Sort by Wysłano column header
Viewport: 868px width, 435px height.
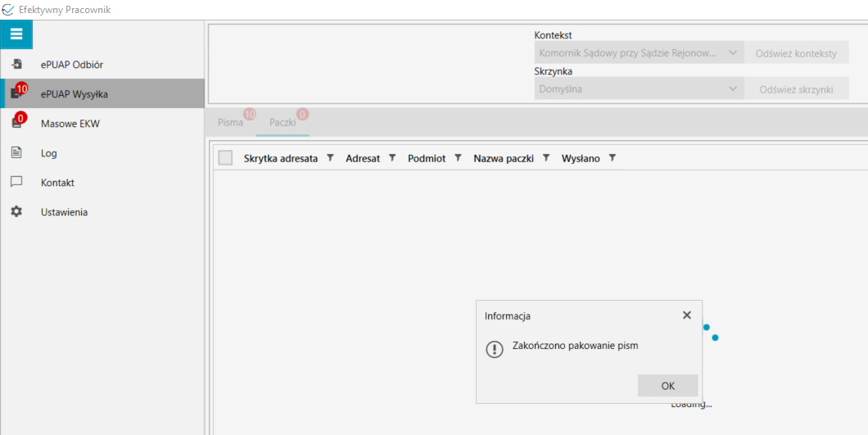click(x=581, y=158)
